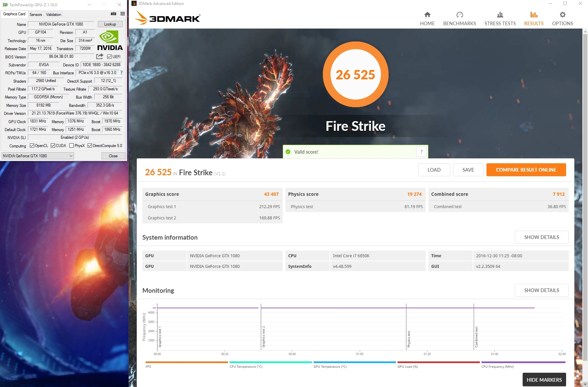The width and height of the screenshot is (588, 387).
Task: Open the Options gear page
Action: (x=562, y=19)
